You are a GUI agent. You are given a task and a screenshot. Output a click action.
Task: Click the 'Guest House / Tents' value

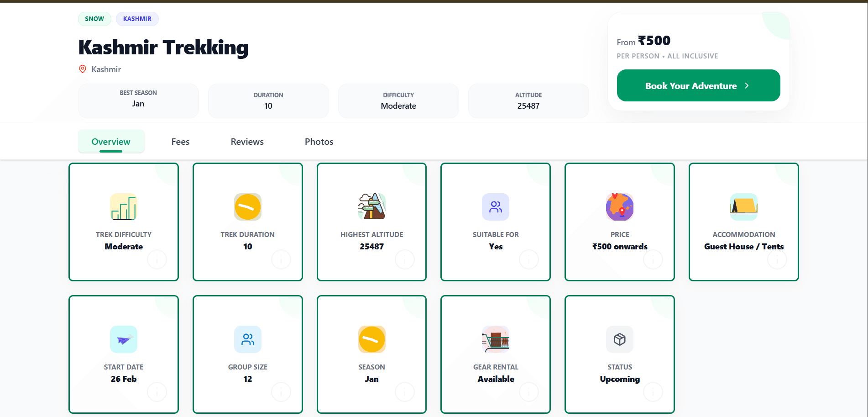(744, 247)
